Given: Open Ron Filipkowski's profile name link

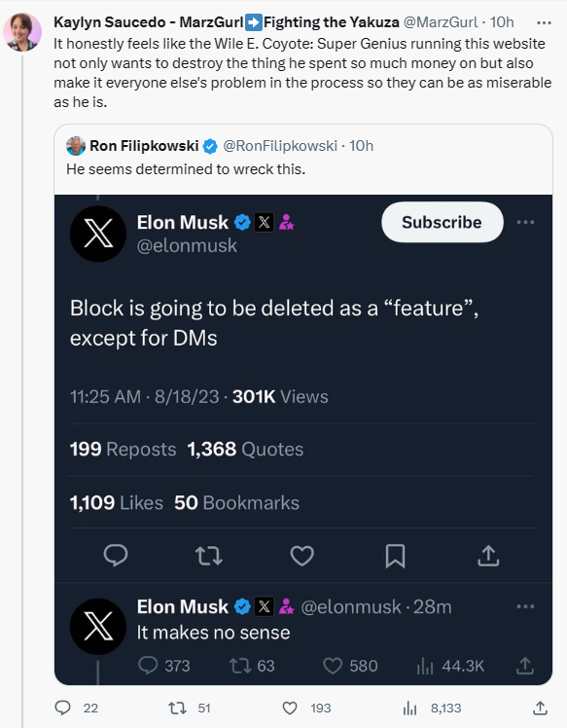Looking at the screenshot, I should 144,146.
